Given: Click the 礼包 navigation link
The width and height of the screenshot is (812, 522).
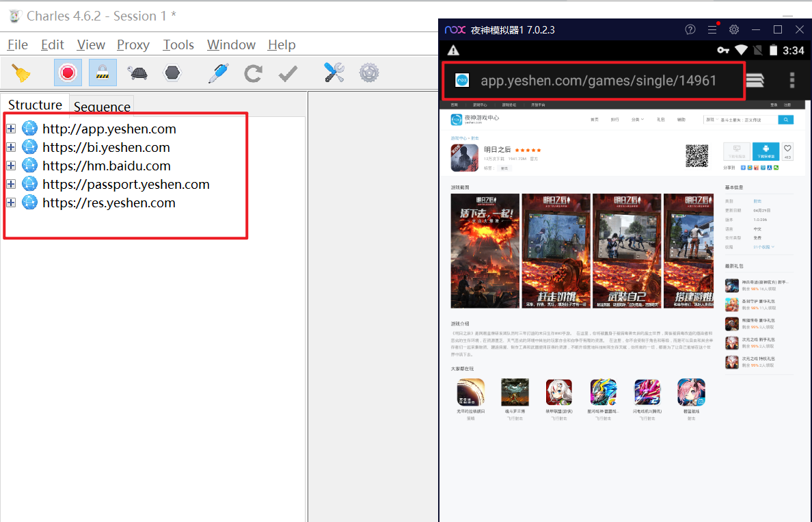Looking at the screenshot, I should [x=660, y=120].
